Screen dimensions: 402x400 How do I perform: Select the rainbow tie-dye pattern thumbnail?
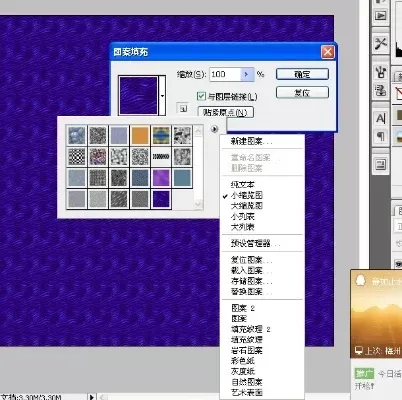161,135
